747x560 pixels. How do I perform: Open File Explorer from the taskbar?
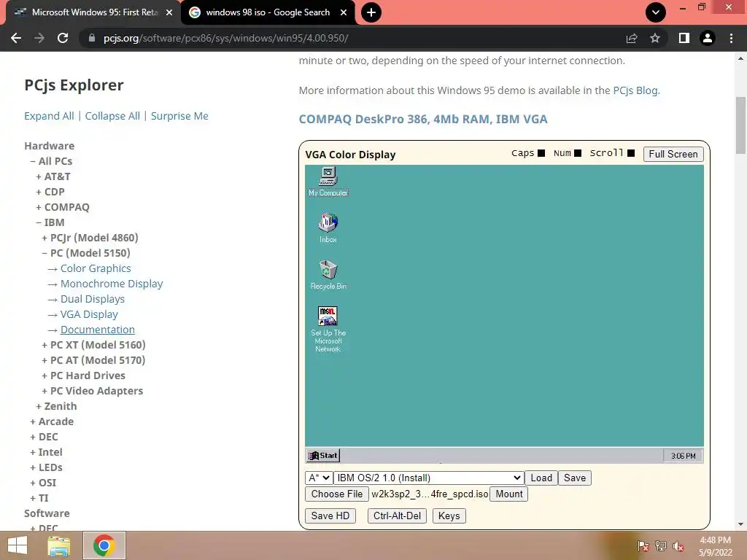pos(59,545)
